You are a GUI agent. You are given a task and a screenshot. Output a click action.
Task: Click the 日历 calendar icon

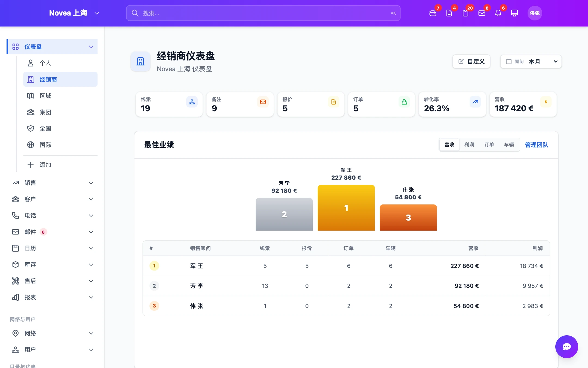(16, 248)
